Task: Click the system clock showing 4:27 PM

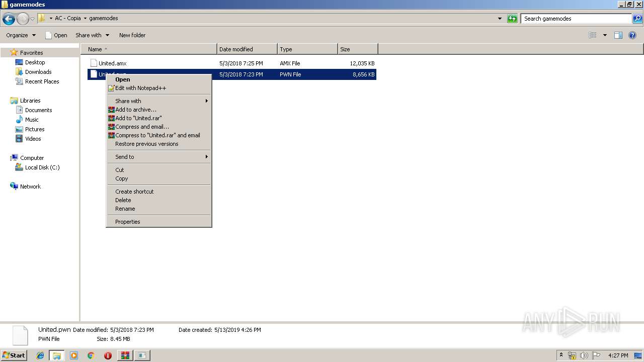Action: (618, 355)
